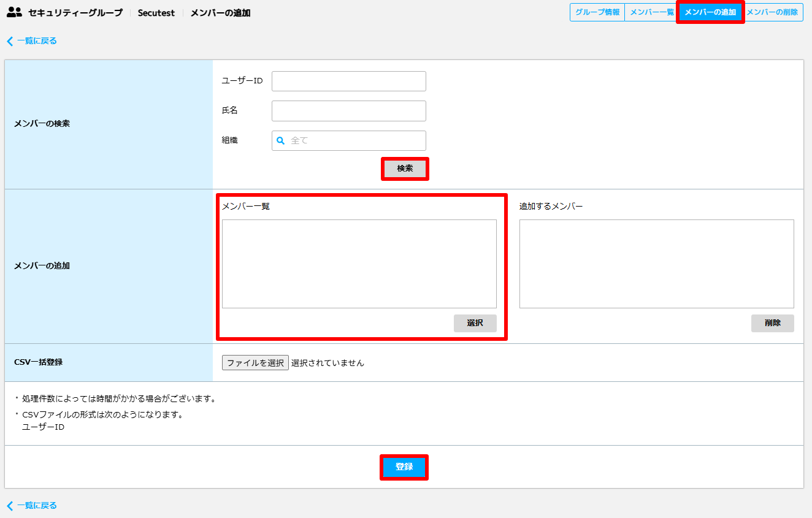Open the 組織 search selector field

click(349, 140)
